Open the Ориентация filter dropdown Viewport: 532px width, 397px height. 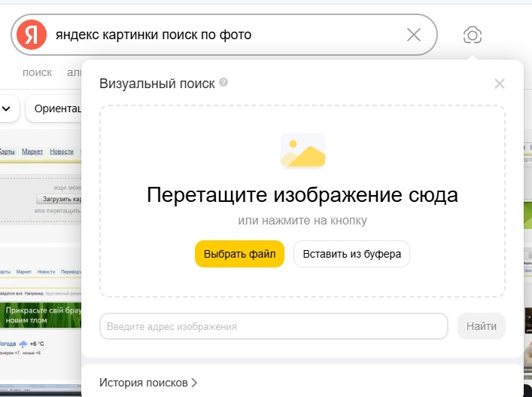click(53, 108)
